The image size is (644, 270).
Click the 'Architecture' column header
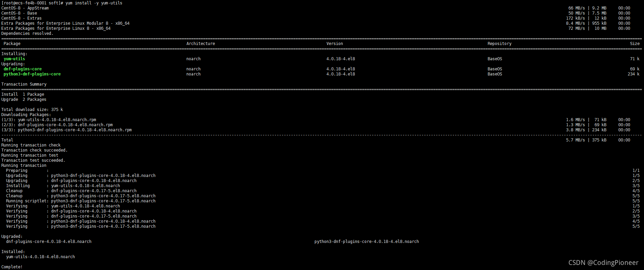click(x=201, y=44)
